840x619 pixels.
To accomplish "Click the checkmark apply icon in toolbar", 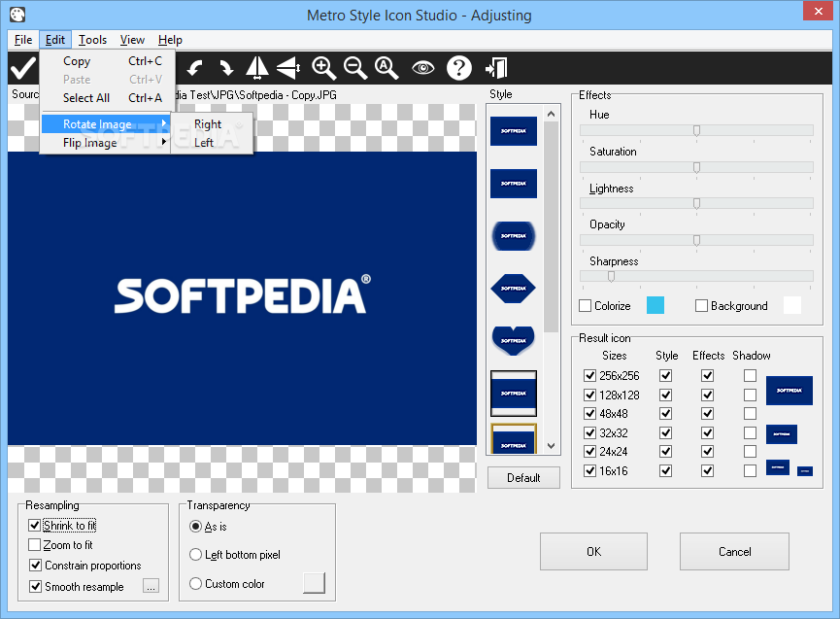I will coord(23,68).
